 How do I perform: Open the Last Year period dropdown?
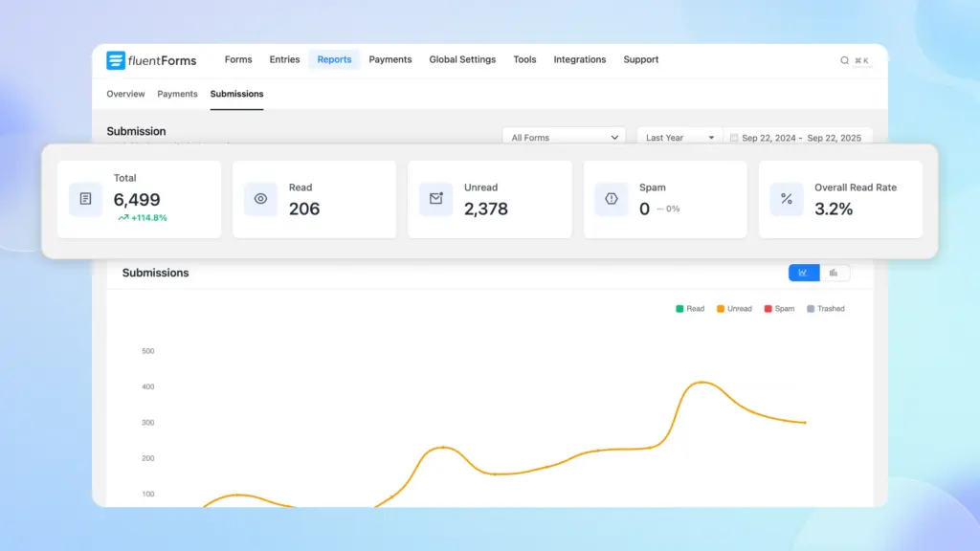[679, 138]
